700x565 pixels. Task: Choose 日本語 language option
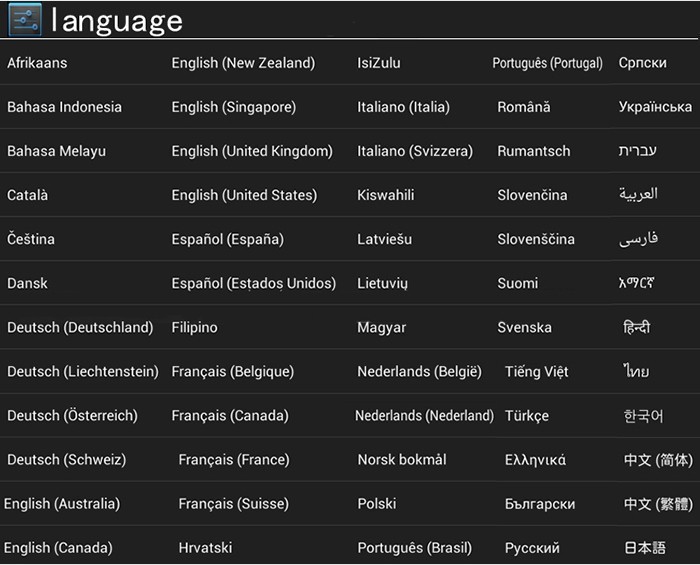point(645,548)
